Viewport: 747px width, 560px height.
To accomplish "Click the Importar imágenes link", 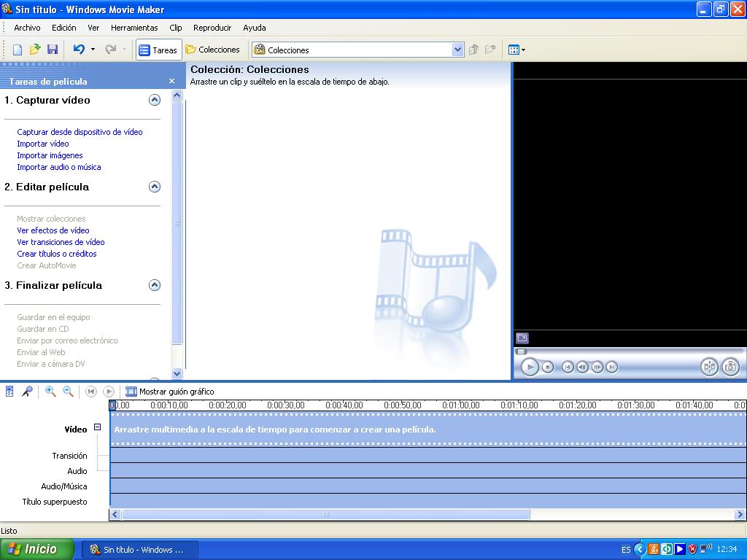I will pyautogui.click(x=50, y=155).
